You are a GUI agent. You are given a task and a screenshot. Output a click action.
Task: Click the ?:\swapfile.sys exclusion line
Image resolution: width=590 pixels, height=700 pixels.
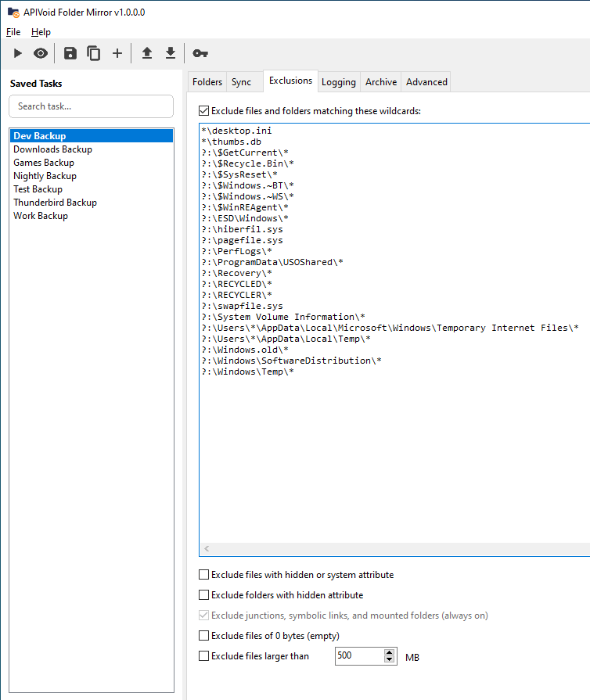tap(242, 306)
